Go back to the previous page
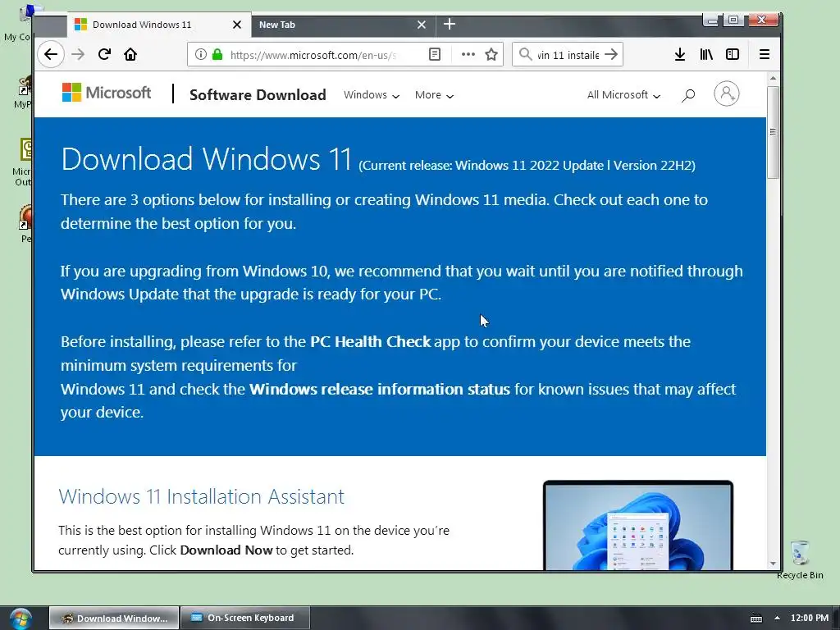The width and height of the screenshot is (840, 630). [x=51, y=54]
